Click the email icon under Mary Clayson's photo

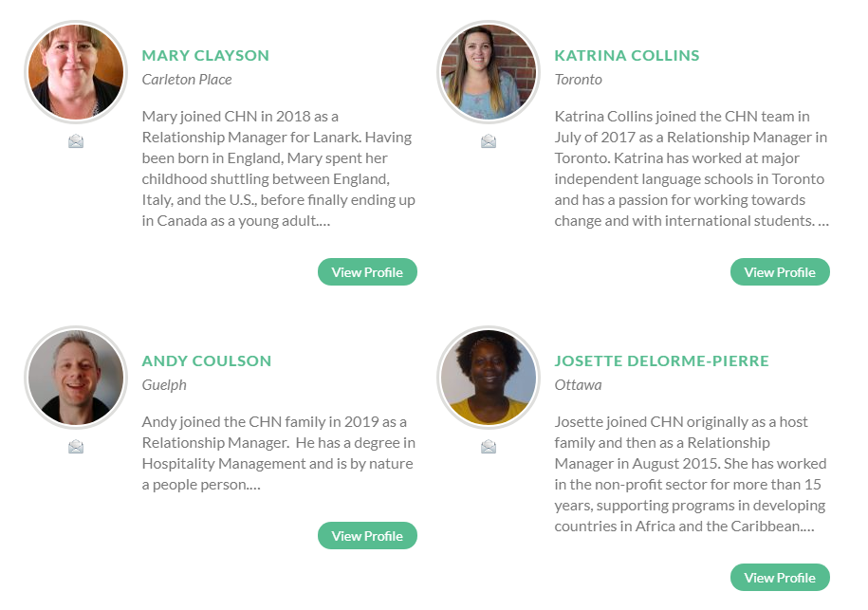(76, 141)
